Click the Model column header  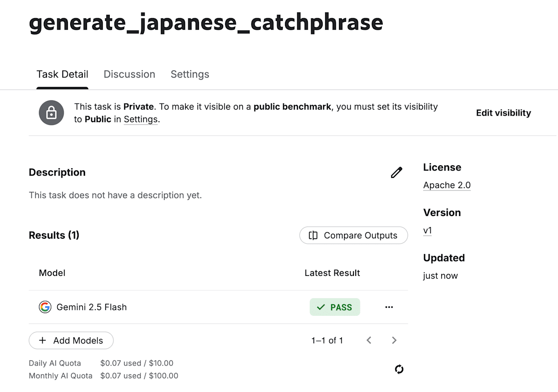(52, 273)
